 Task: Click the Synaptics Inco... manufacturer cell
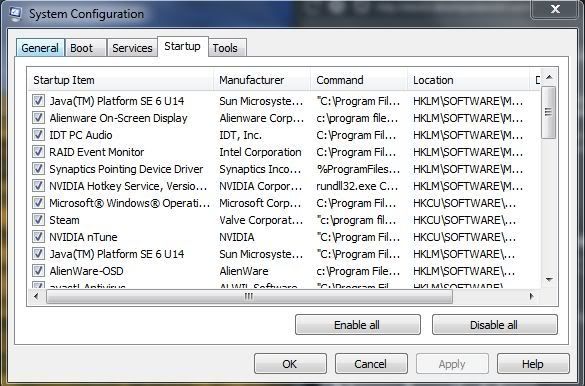260,169
